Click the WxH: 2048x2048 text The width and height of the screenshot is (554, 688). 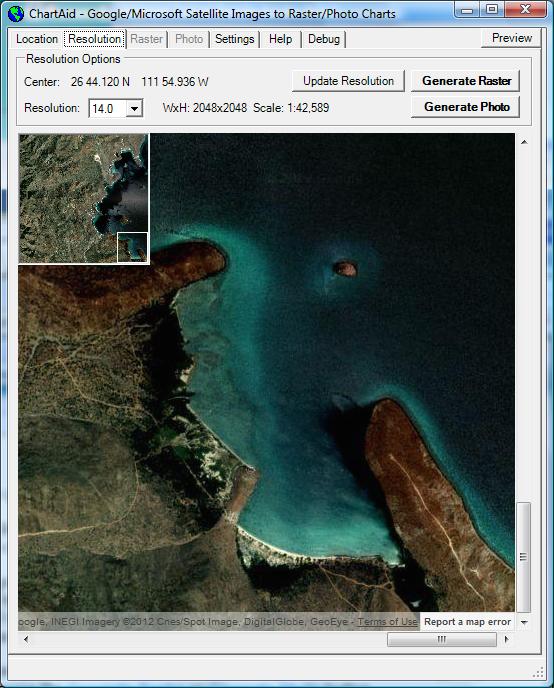[x=204, y=108]
